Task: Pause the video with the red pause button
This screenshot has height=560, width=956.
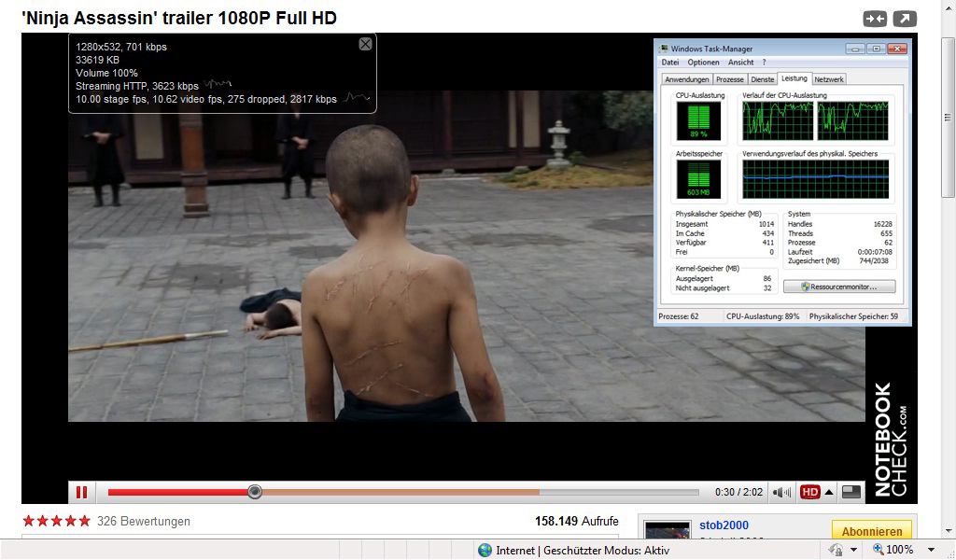Action: [x=82, y=493]
